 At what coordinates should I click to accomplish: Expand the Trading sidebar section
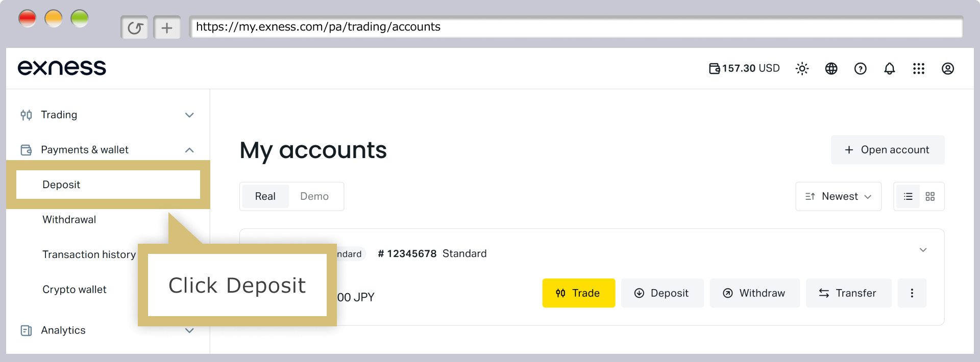[189, 115]
